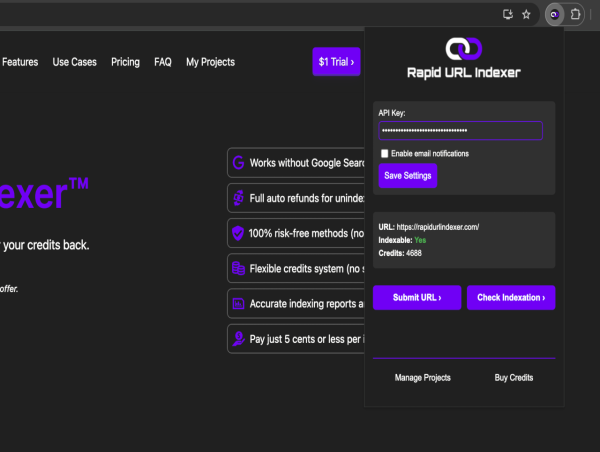
Task: Click the credits coins stack icon
Action: 238,268
